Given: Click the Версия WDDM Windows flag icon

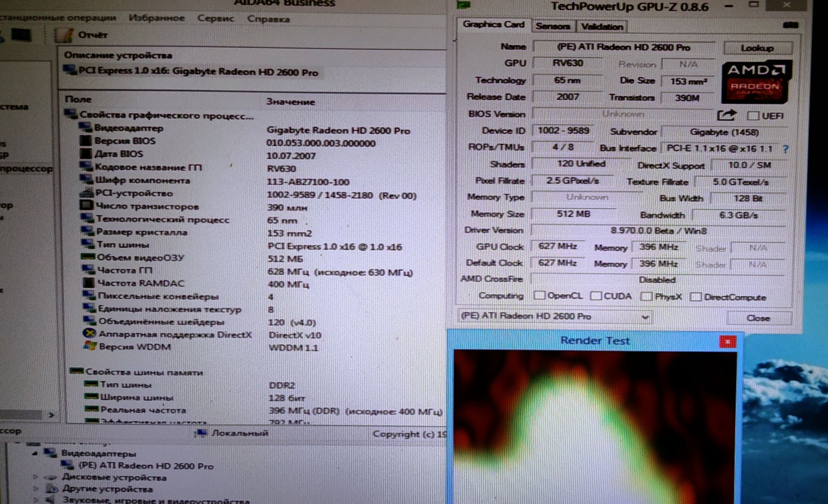Looking at the screenshot, I should (x=90, y=346).
